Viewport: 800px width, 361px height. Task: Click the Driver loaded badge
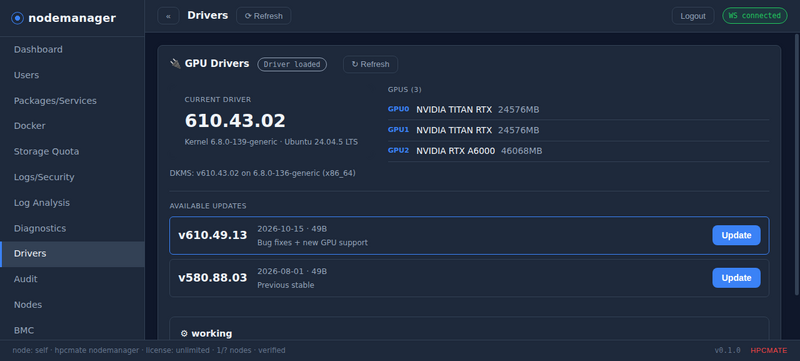coord(292,64)
